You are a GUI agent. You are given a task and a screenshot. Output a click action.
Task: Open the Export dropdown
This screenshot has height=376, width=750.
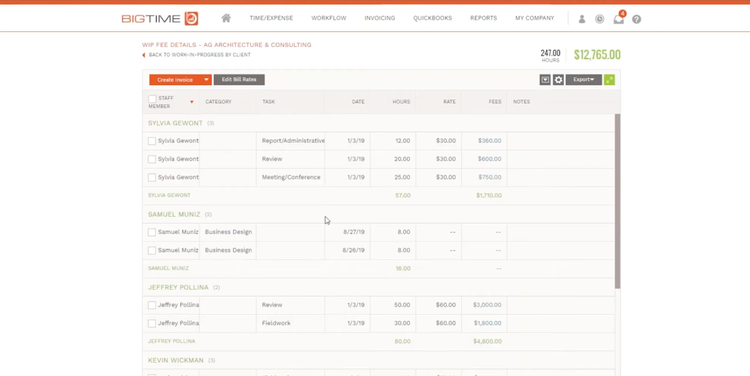[x=584, y=80]
